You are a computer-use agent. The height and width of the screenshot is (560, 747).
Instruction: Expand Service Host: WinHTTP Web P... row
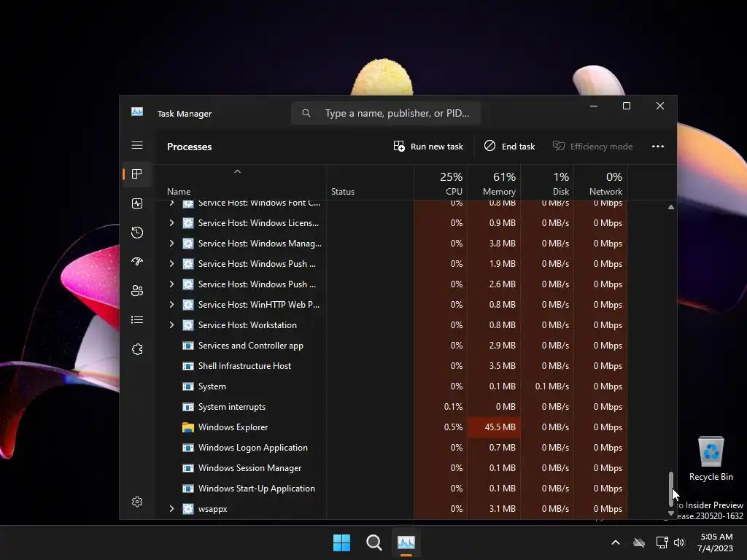tap(171, 305)
